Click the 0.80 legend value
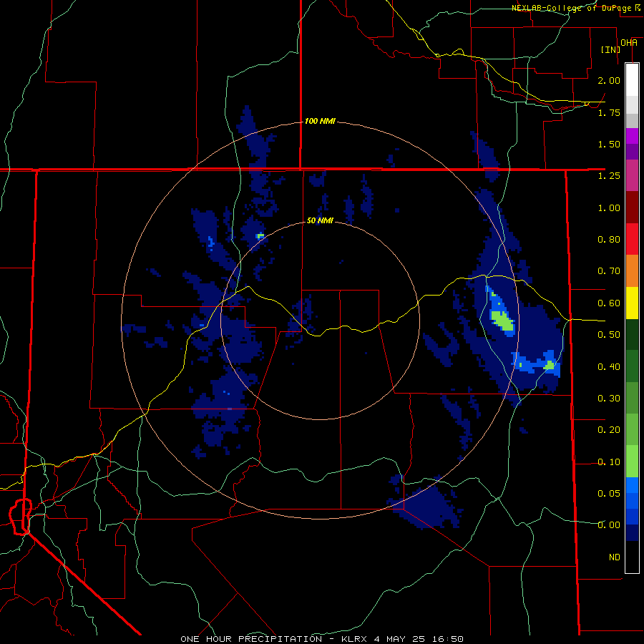The width and height of the screenshot is (644, 644). pyautogui.click(x=609, y=240)
